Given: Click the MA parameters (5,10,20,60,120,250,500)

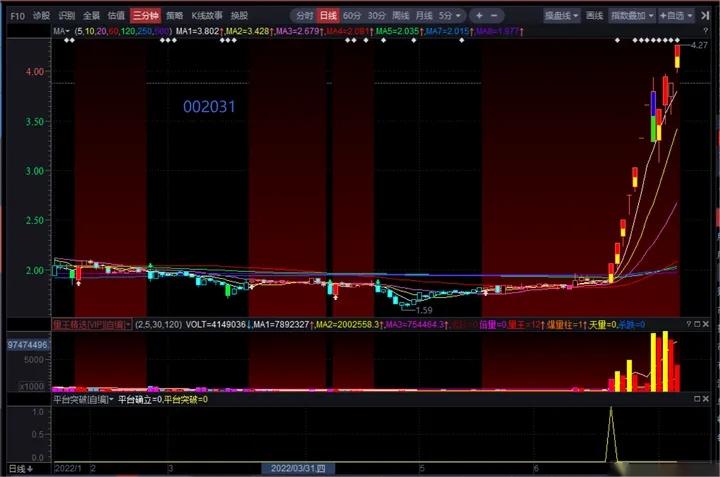Looking at the screenshot, I should pyautogui.click(x=123, y=31).
